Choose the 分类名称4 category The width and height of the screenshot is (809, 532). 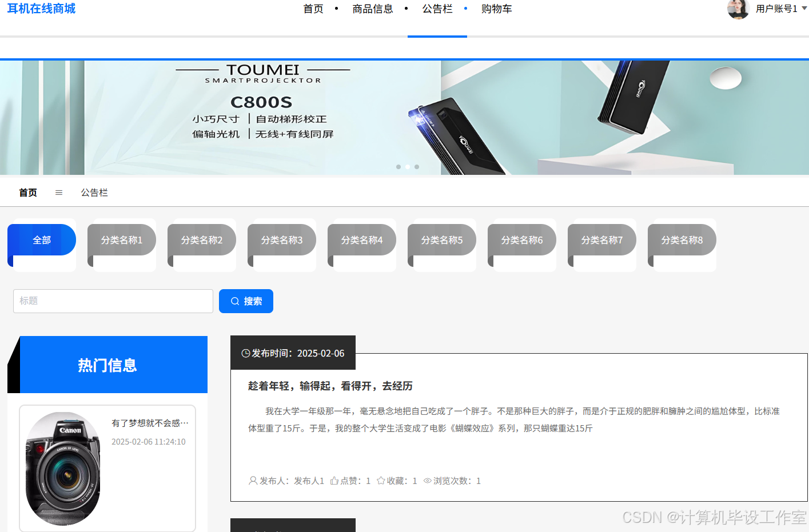362,240
